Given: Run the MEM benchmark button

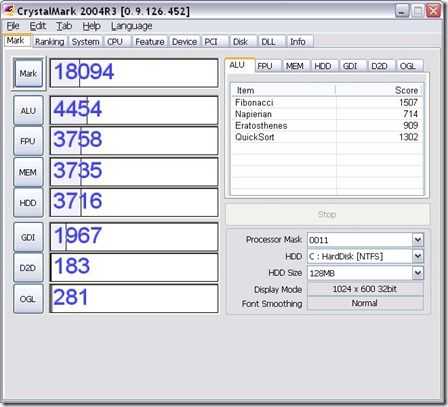Looking at the screenshot, I should [28, 172].
